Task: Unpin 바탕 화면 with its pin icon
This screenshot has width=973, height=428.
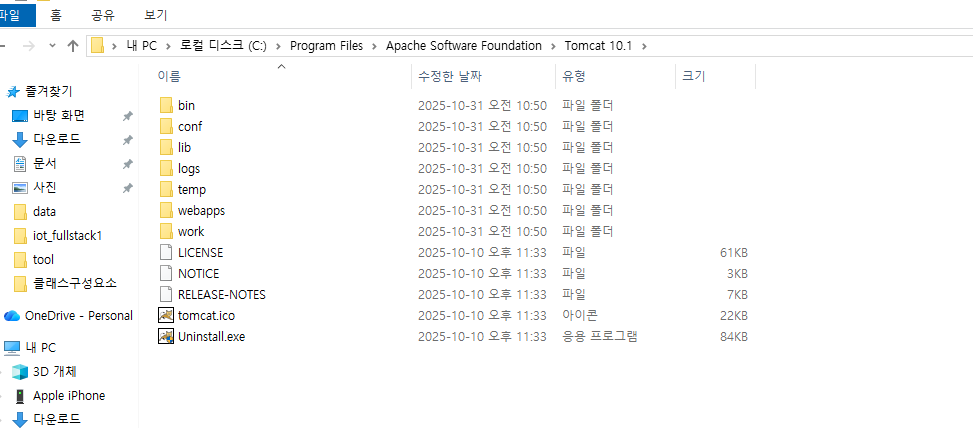Action: click(127, 116)
